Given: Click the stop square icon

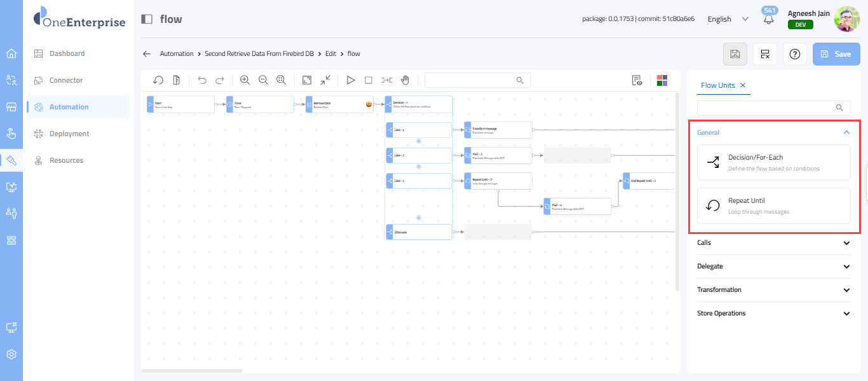Looking at the screenshot, I should coord(369,80).
